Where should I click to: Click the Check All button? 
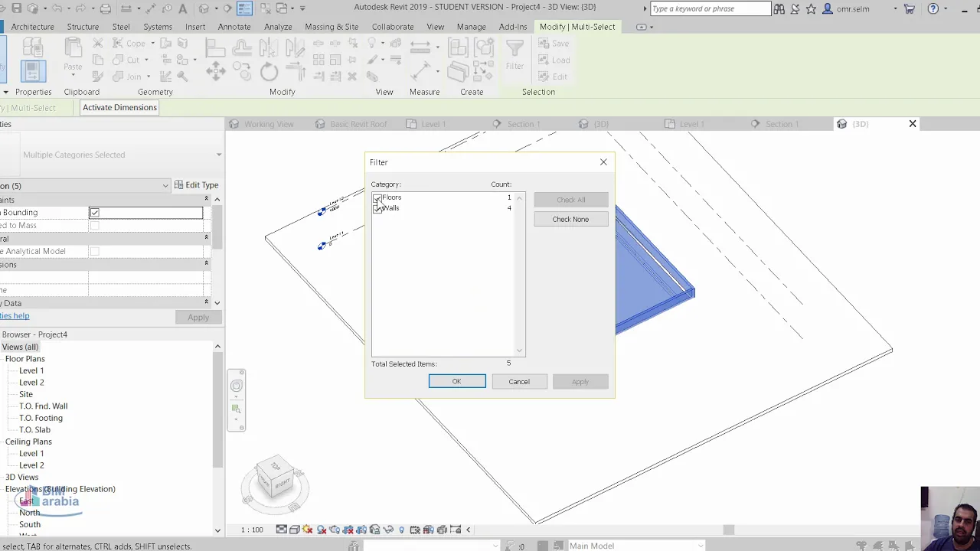(571, 200)
